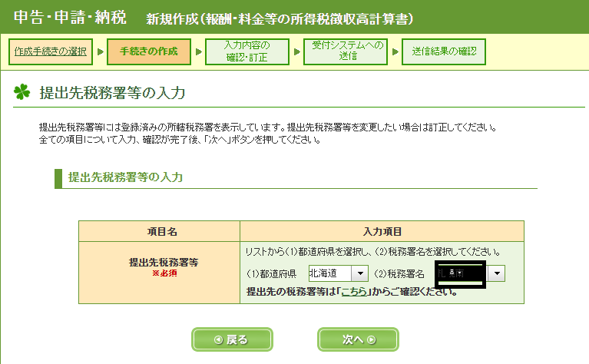Image resolution: width=589 pixels, height=364 pixels.
Task: Click the green-barred 提出先税務署等の入力 section heading
Action: pyautogui.click(x=125, y=177)
